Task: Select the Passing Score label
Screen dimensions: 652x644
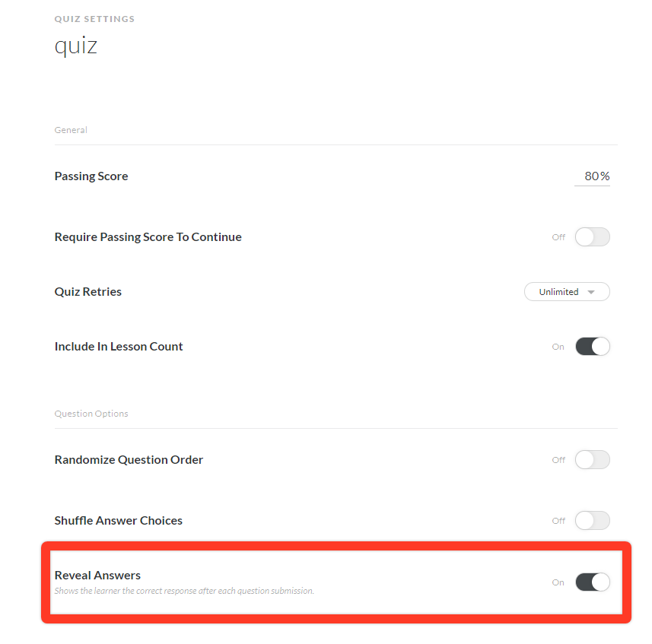Action: pos(91,176)
